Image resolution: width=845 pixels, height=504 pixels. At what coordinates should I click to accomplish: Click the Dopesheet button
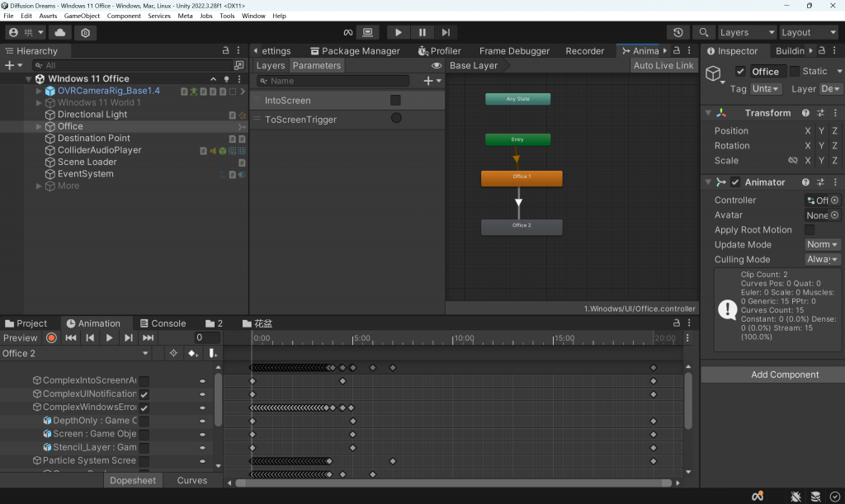tap(133, 480)
